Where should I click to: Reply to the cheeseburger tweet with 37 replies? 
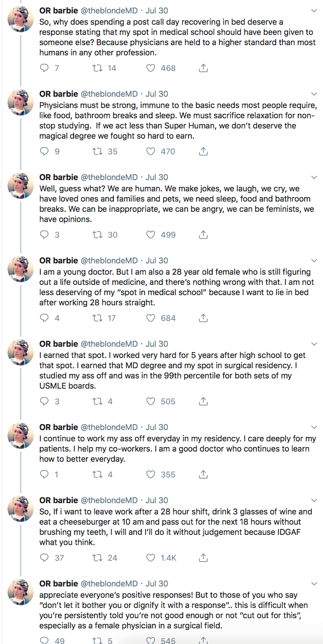click(45, 558)
